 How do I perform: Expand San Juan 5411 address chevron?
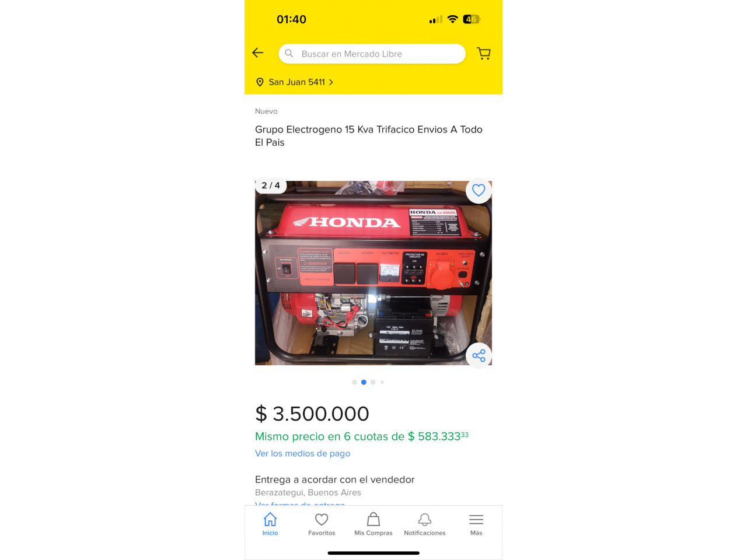[x=331, y=82]
